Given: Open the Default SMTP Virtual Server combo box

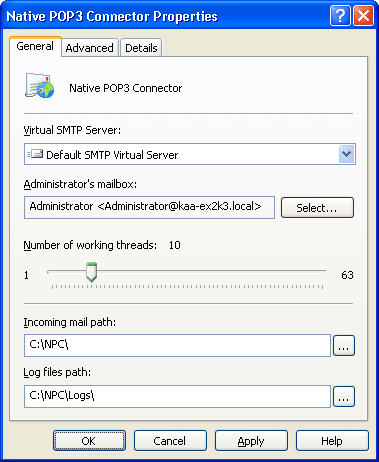Looking at the screenshot, I should 190,154.
